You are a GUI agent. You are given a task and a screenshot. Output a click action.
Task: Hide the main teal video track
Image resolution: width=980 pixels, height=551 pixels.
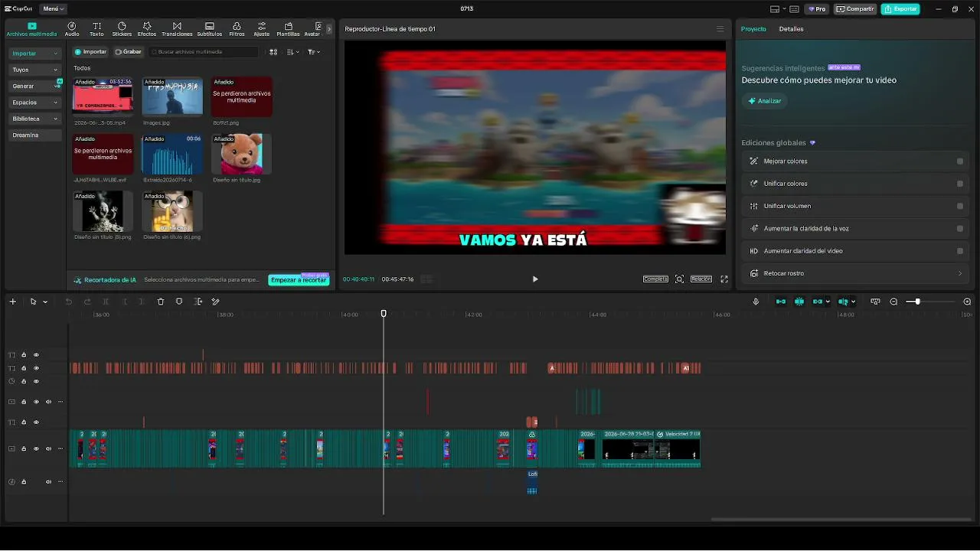tap(36, 448)
